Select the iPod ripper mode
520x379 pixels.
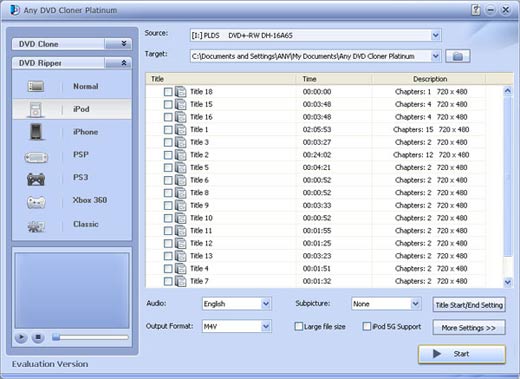tap(72, 109)
